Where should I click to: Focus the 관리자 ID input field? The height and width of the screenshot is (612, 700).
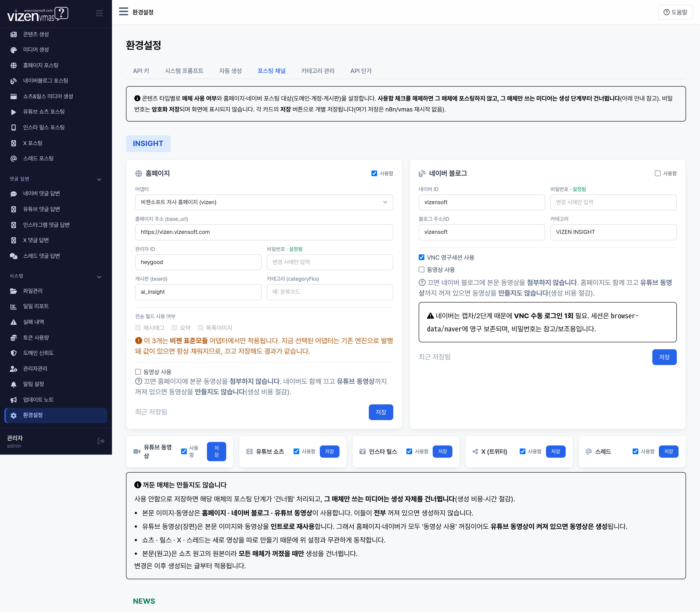pyautogui.click(x=198, y=262)
